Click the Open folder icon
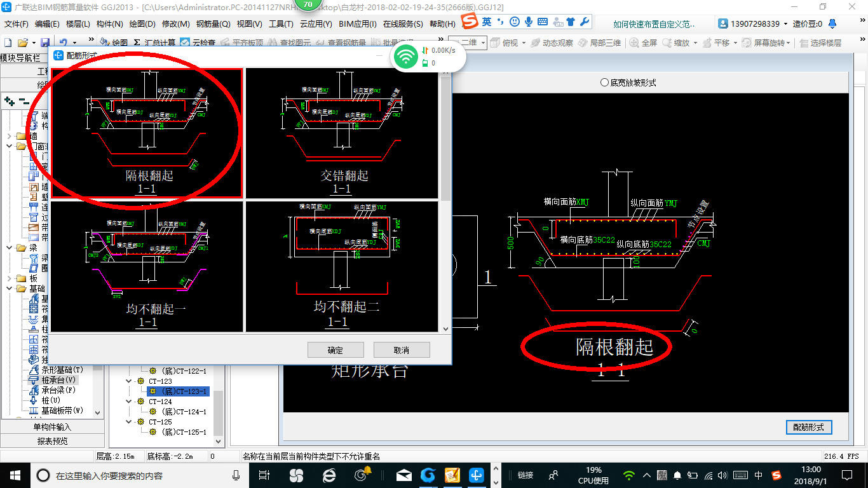The image size is (868, 488). coord(22,43)
